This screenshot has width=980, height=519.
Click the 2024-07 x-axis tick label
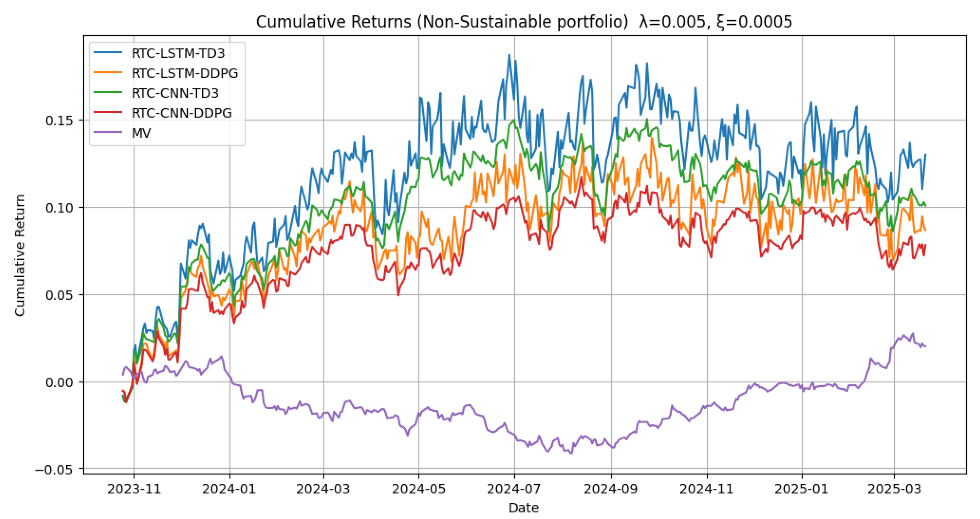pyautogui.click(x=514, y=489)
